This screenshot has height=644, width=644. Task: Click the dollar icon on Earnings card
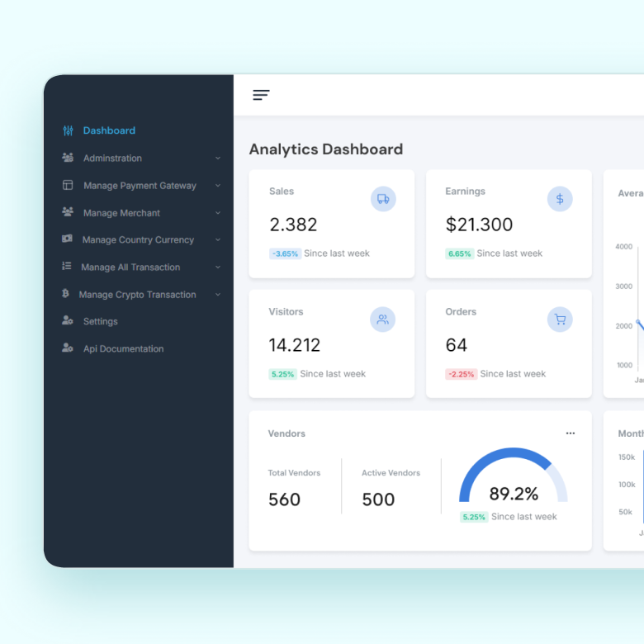560,199
